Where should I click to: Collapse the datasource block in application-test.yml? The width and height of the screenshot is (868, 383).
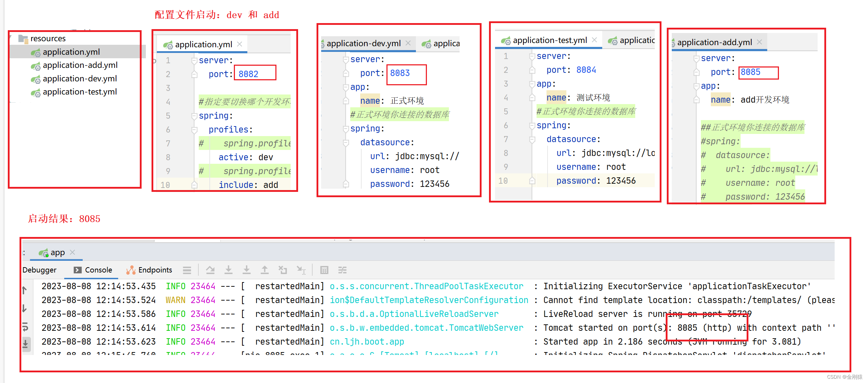point(532,139)
